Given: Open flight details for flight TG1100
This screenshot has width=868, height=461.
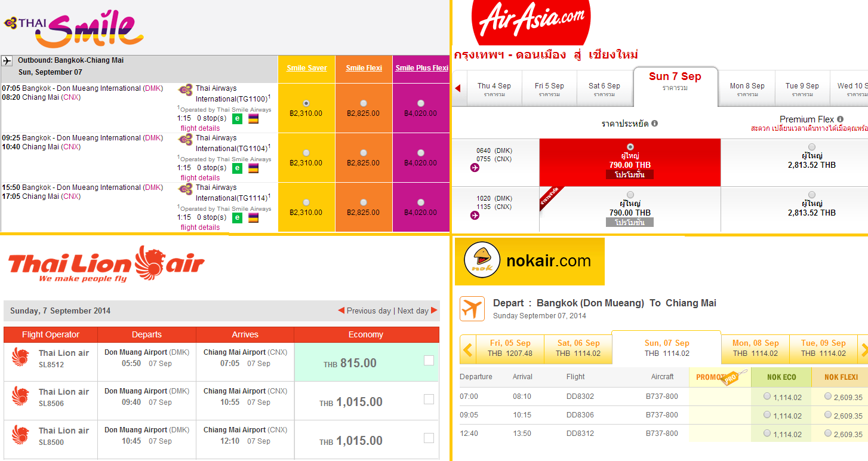Looking at the screenshot, I should click(x=200, y=128).
